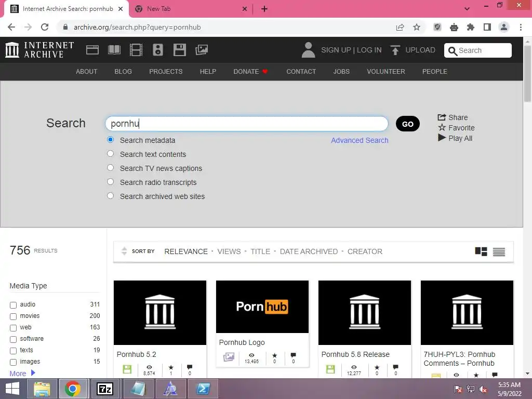Check the images media type filter
The width and height of the screenshot is (532, 399).
[13, 362]
